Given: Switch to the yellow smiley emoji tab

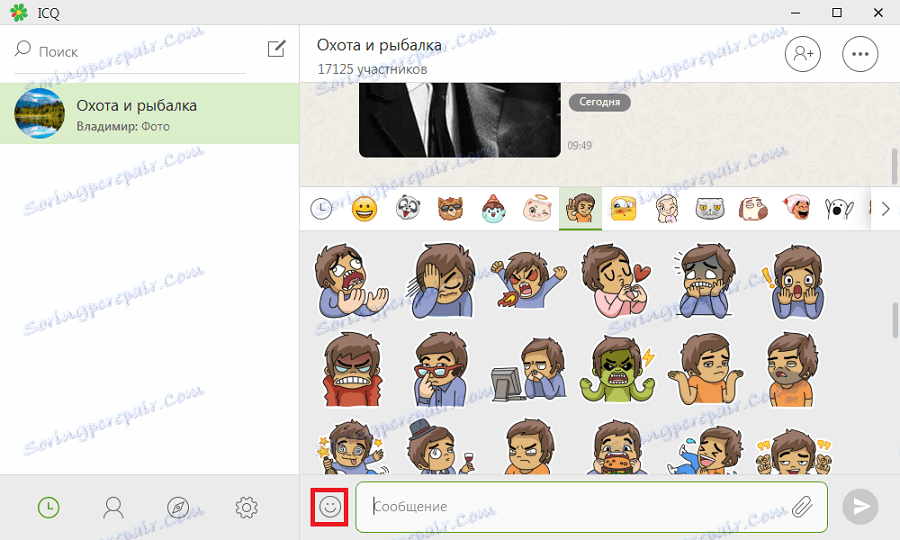Looking at the screenshot, I should click(x=364, y=209).
